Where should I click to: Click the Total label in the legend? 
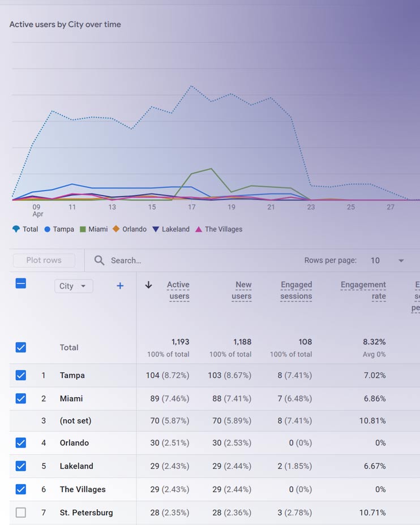(30, 229)
